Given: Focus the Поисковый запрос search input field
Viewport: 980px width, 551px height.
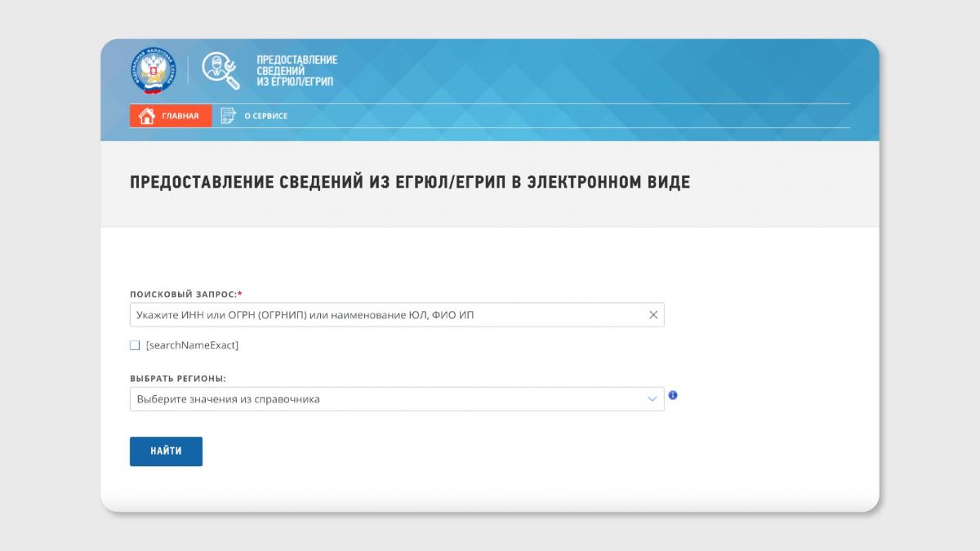Looking at the screenshot, I should pyautogui.click(x=397, y=315).
